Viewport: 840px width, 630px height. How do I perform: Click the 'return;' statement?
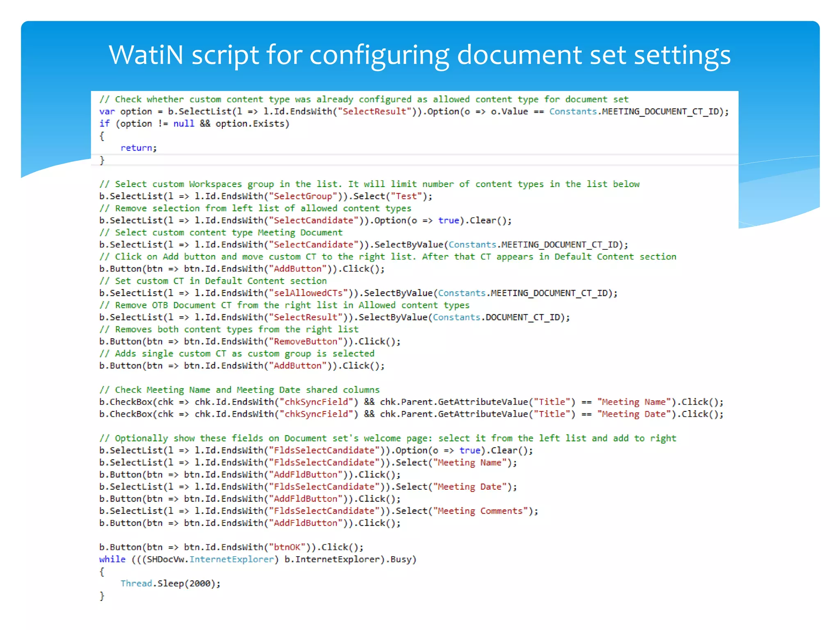pyautogui.click(x=139, y=148)
